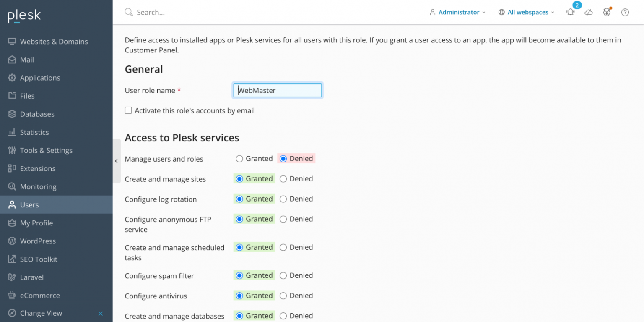Open the All webspaces selector

[527, 12]
